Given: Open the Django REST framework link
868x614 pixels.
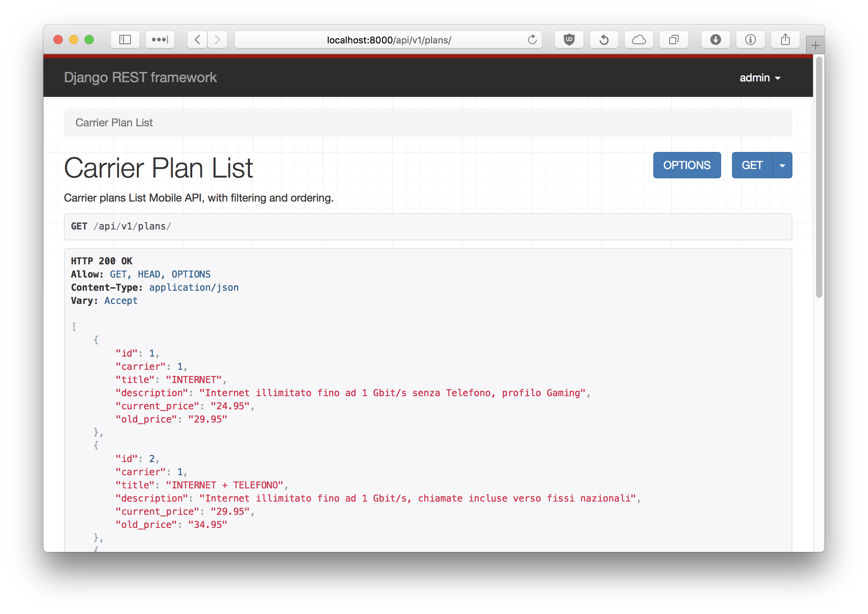Looking at the screenshot, I should click(140, 78).
